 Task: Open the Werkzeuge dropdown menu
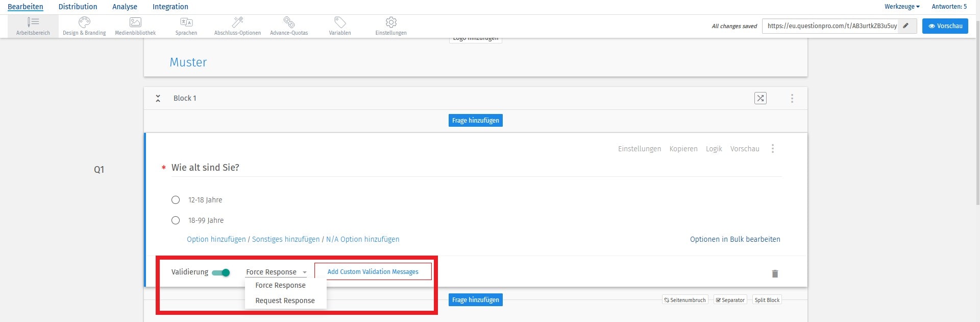[902, 7]
